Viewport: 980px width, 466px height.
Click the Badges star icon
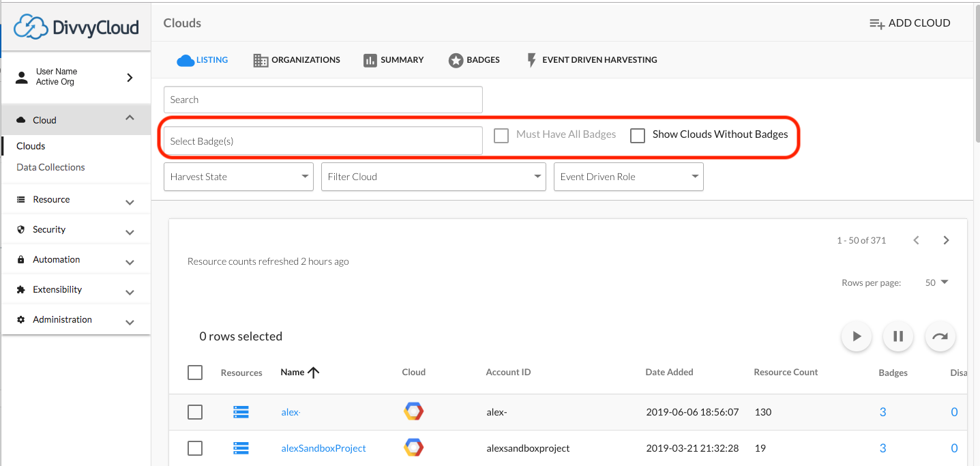(x=456, y=60)
